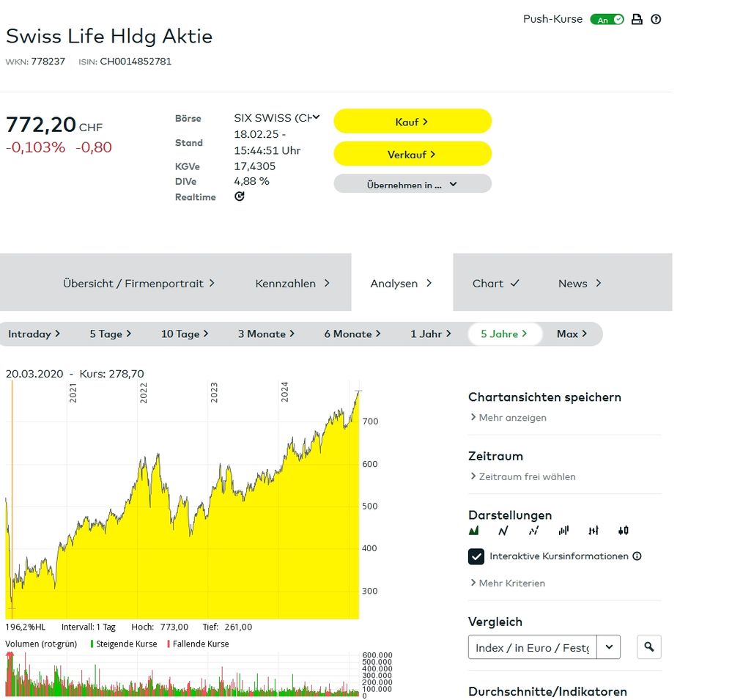Expand the Übernehmen in dropdown

point(412,183)
